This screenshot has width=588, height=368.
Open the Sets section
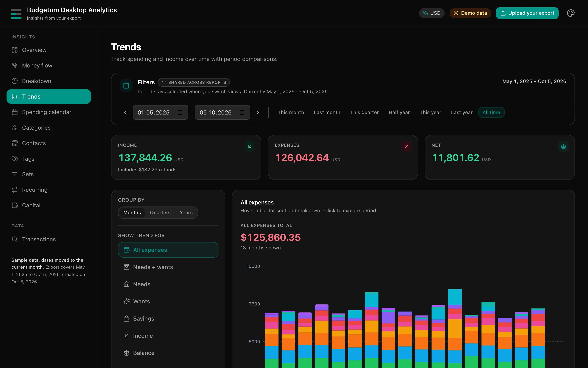click(x=49, y=174)
